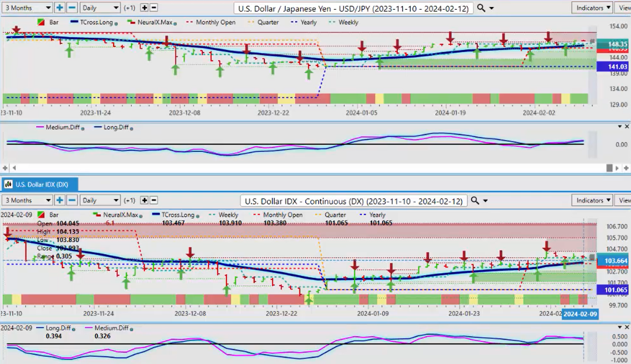Open the Daily interval dropdown in top chart

[100, 8]
